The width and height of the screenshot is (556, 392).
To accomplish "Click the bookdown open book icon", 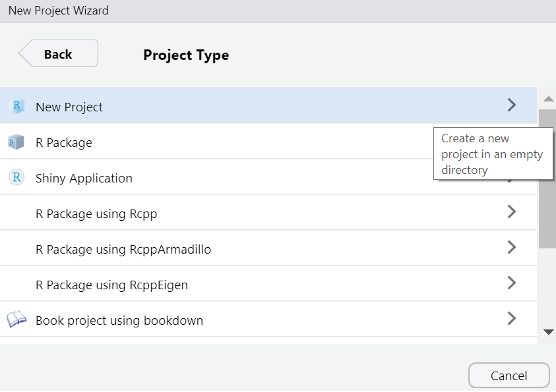I will (16, 320).
